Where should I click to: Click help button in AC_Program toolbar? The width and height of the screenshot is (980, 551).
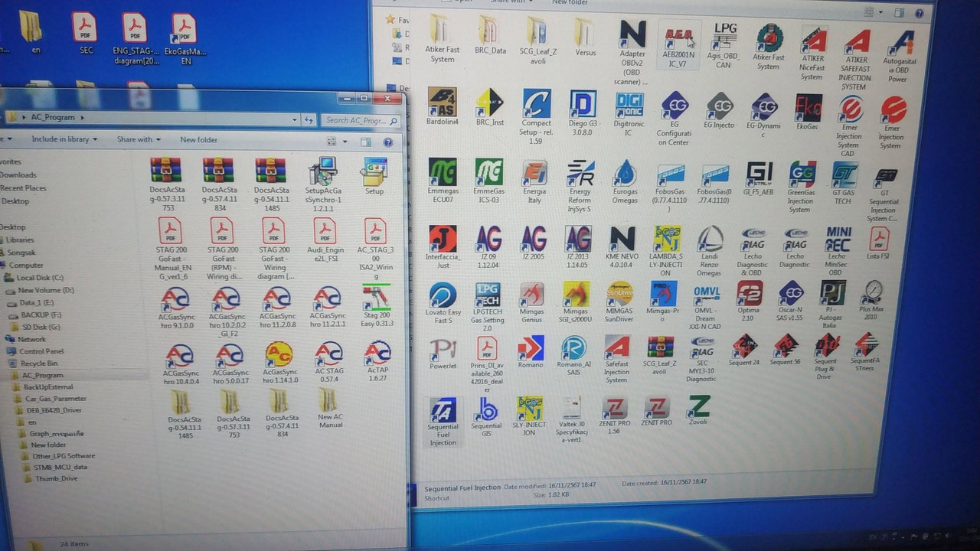click(x=387, y=142)
